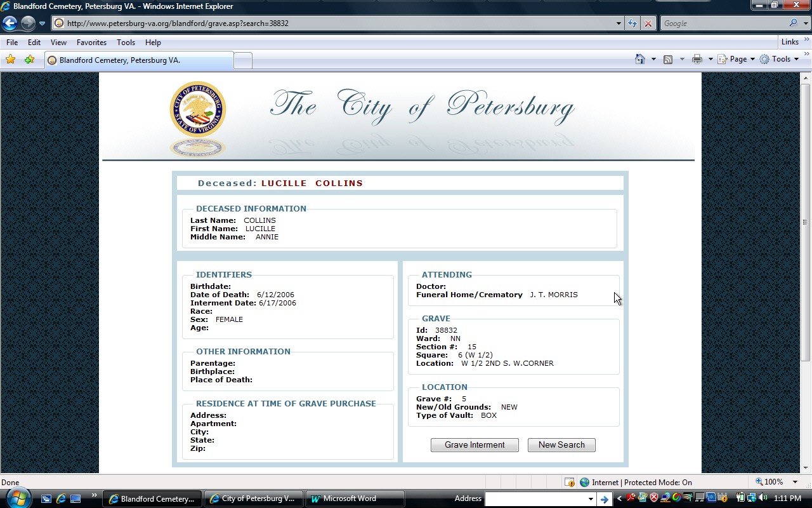The image size is (812, 508).
Task: Open a new blank tab
Action: tap(243, 61)
